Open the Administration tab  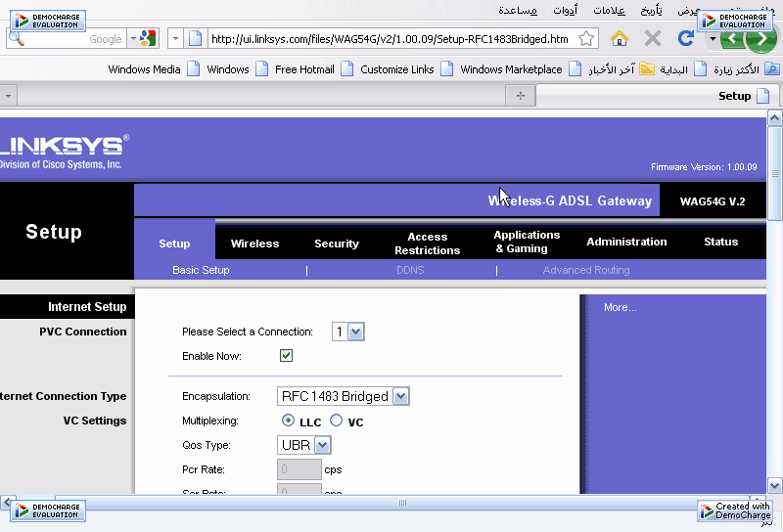(626, 242)
